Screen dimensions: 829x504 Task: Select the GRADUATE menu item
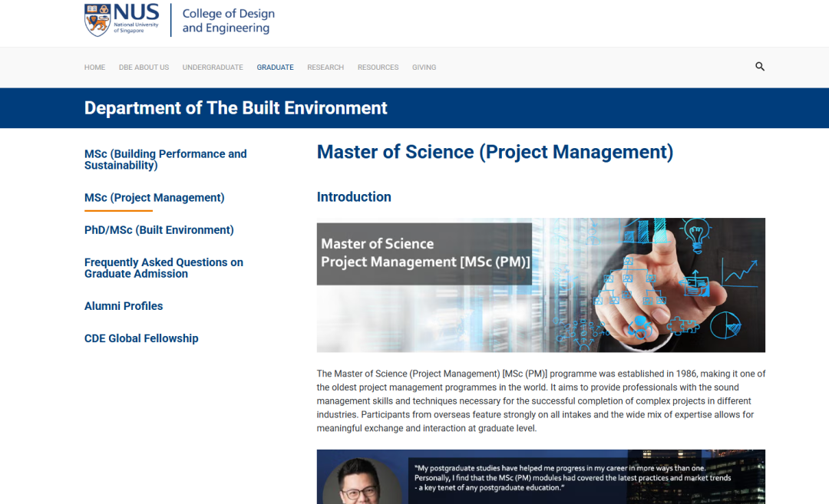[x=275, y=68]
